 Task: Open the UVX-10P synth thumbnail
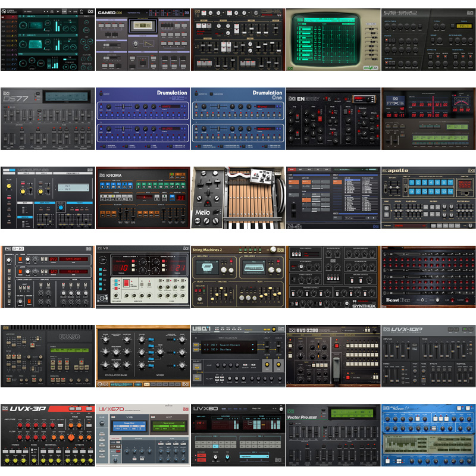click(x=428, y=356)
